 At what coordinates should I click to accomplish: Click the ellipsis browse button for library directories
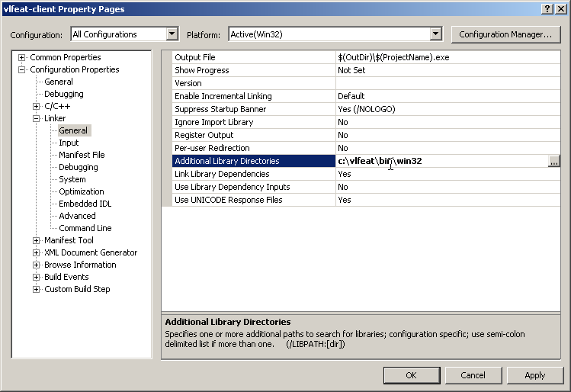(554, 161)
